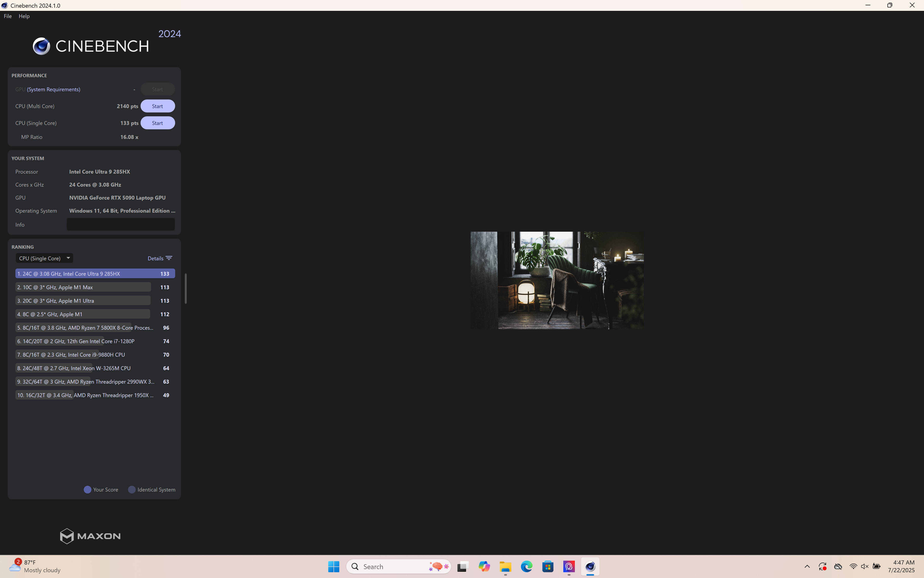Image resolution: width=924 pixels, height=578 pixels.
Task: Select the Intel Core Ultra 9 285HX ranking row
Action: [x=95, y=274]
